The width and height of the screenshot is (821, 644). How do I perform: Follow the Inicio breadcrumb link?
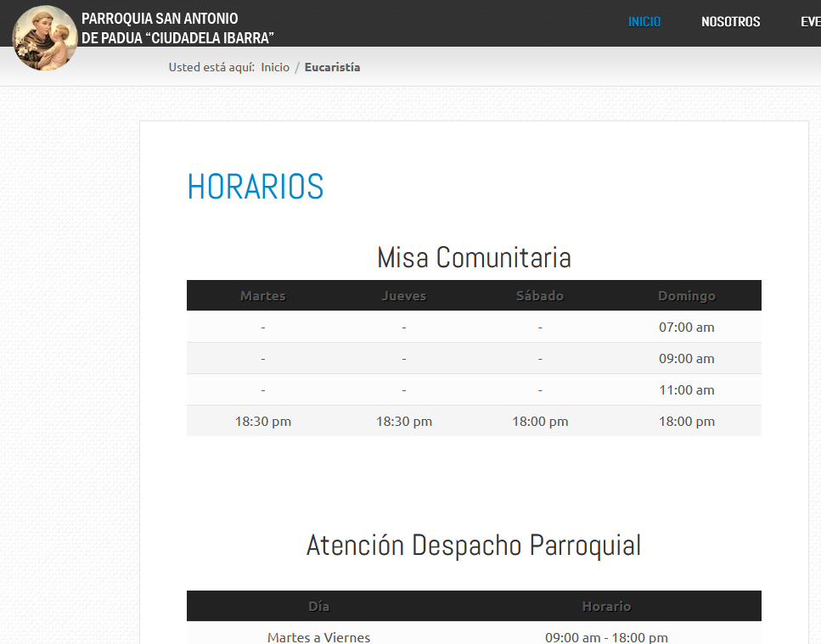tap(275, 67)
